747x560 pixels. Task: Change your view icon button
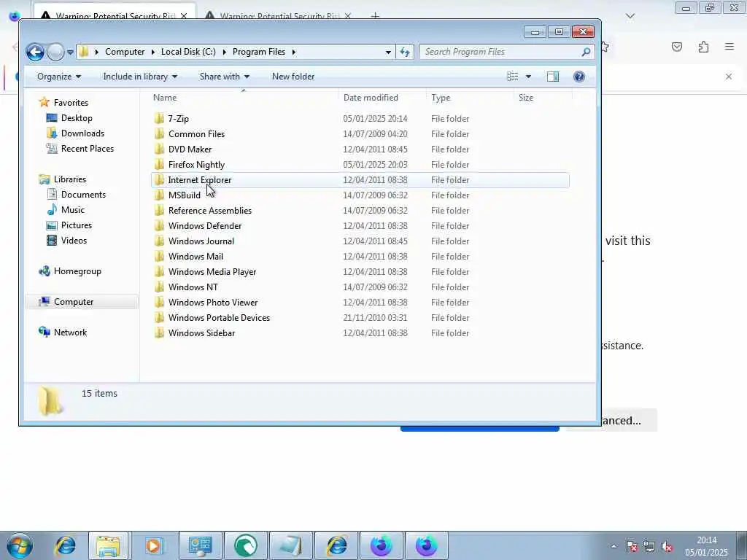coord(513,77)
